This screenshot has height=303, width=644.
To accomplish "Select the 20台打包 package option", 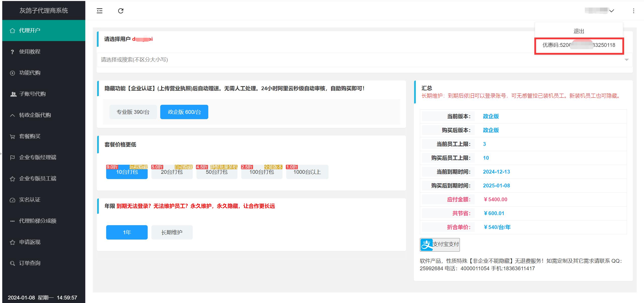I will click(172, 172).
